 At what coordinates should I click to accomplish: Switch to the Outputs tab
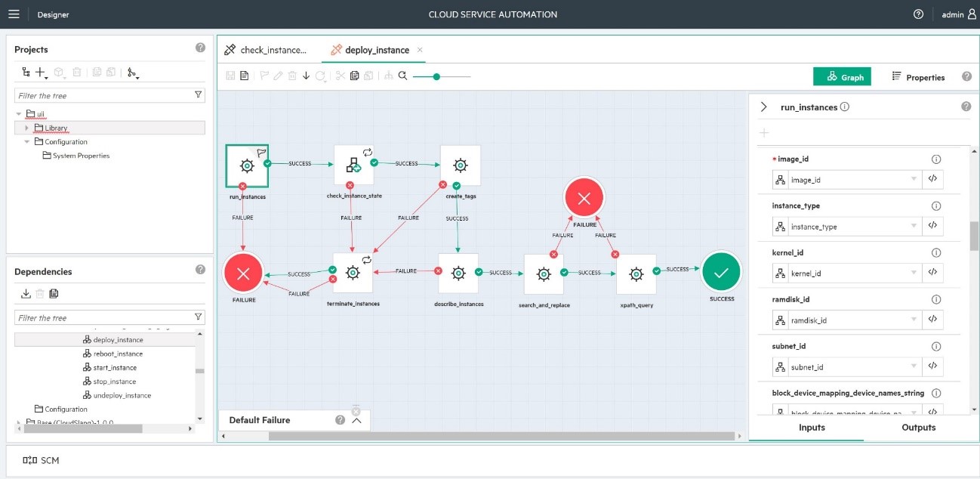pos(918,428)
